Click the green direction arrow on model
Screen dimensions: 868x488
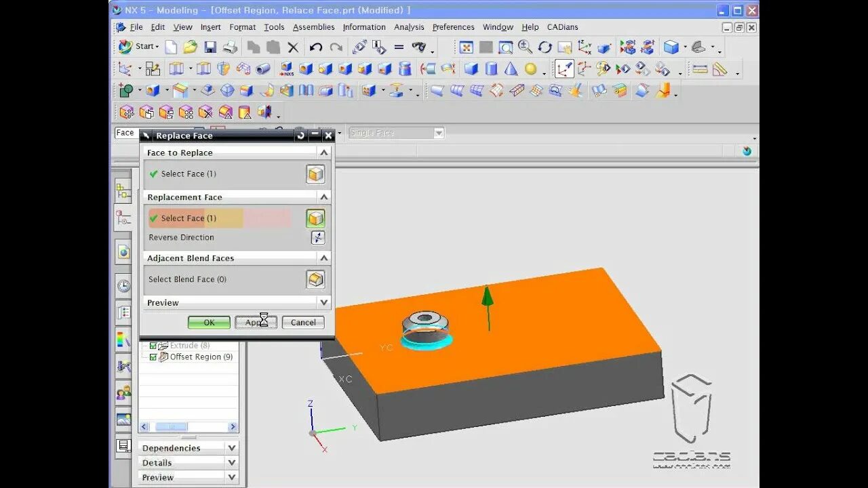click(487, 308)
